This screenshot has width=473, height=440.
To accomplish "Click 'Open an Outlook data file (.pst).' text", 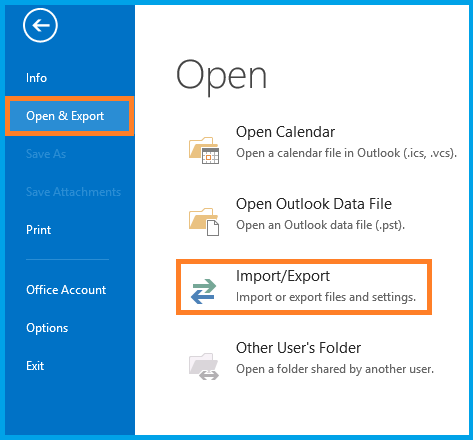I will pos(320,225).
